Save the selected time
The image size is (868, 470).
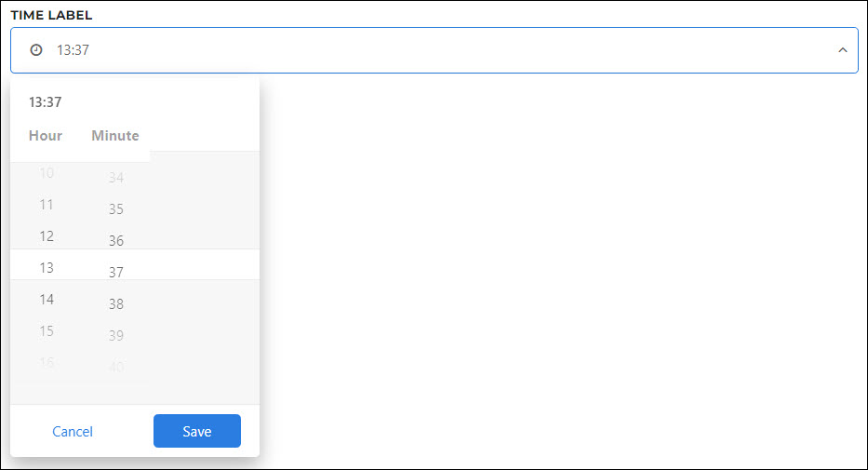197,431
